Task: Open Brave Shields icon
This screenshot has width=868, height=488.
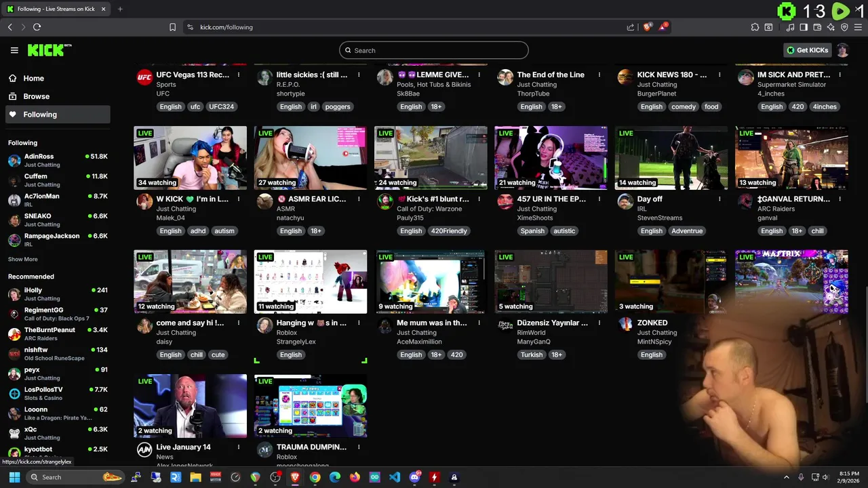Action: (x=648, y=27)
